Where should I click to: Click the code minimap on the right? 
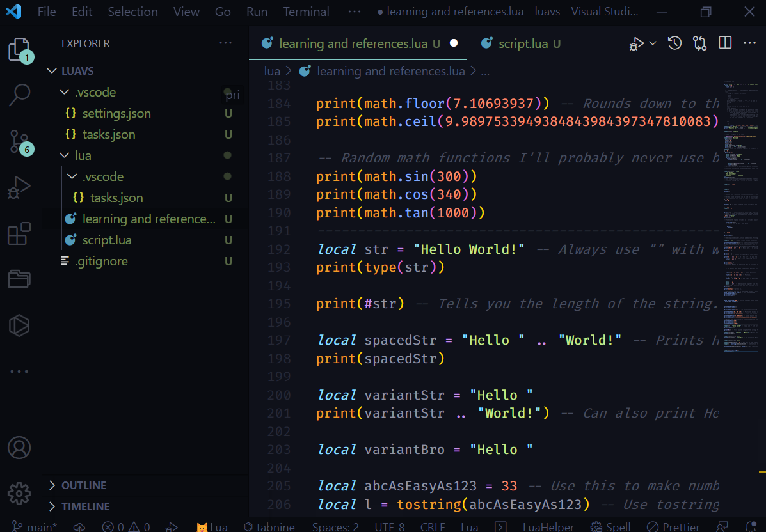coord(741,217)
